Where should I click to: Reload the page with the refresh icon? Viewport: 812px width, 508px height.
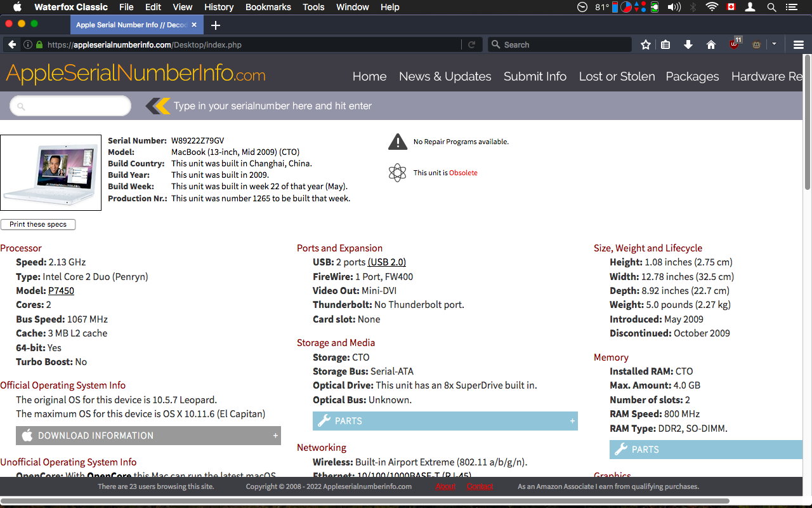click(x=471, y=44)
